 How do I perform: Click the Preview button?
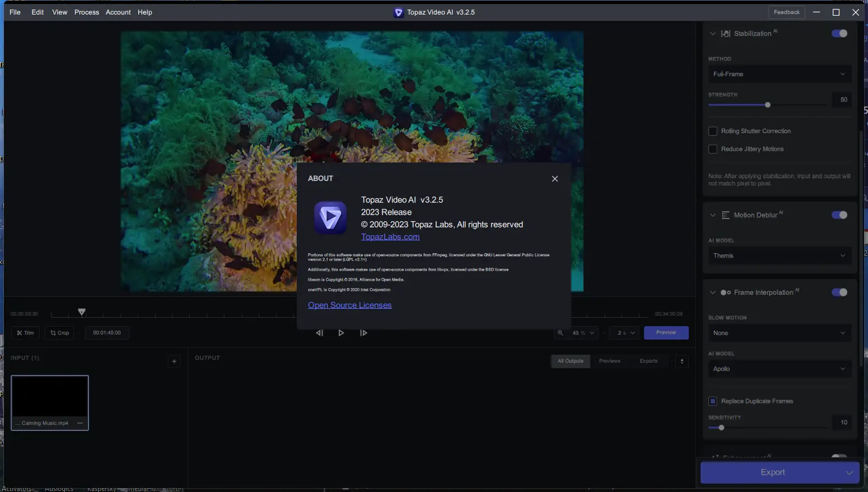click(666, 333)
